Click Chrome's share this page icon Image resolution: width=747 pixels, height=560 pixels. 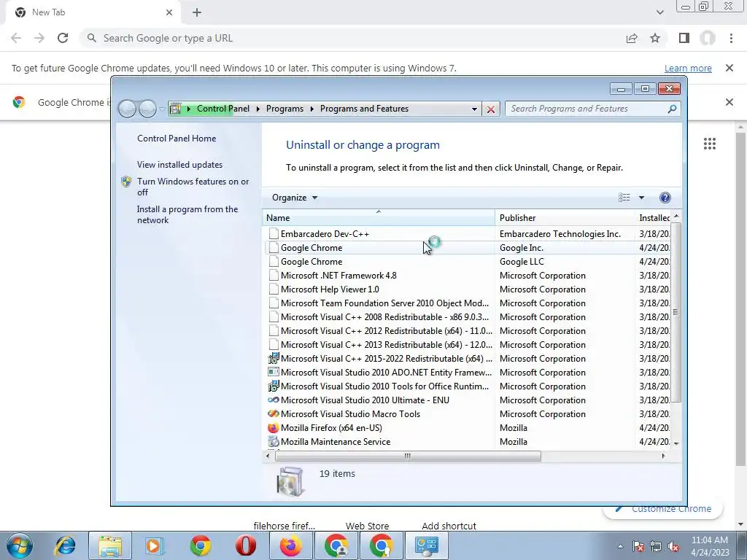(632, 38)
